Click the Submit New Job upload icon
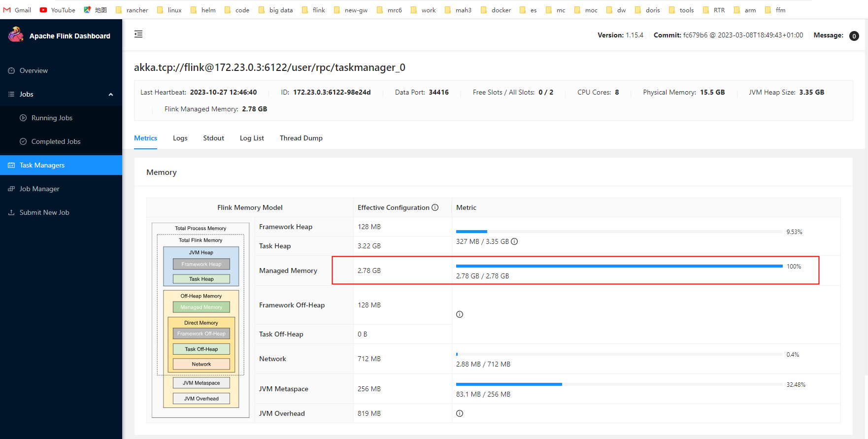 coord(11,212)
